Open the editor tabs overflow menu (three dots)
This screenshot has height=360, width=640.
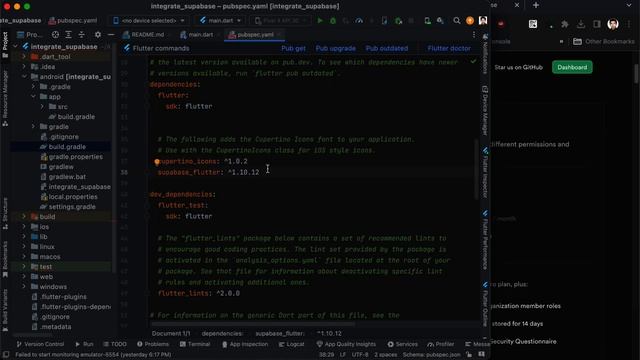point(473,35)
